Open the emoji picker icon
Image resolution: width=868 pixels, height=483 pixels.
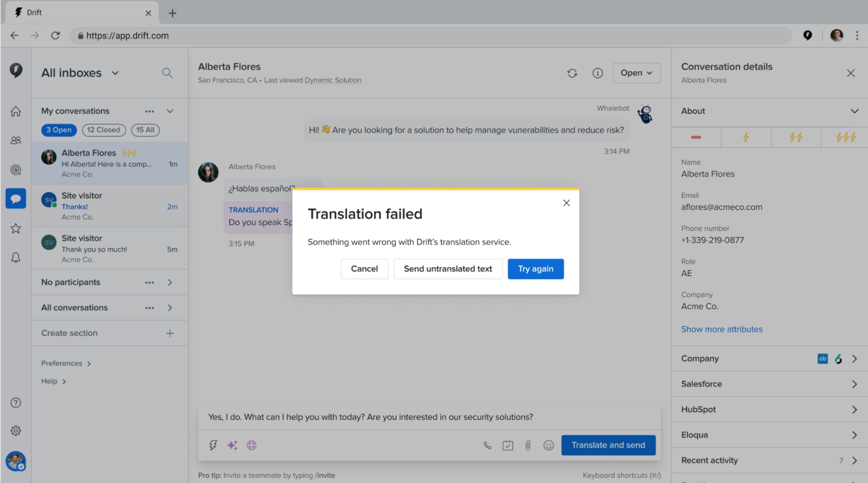click(548, 445)
